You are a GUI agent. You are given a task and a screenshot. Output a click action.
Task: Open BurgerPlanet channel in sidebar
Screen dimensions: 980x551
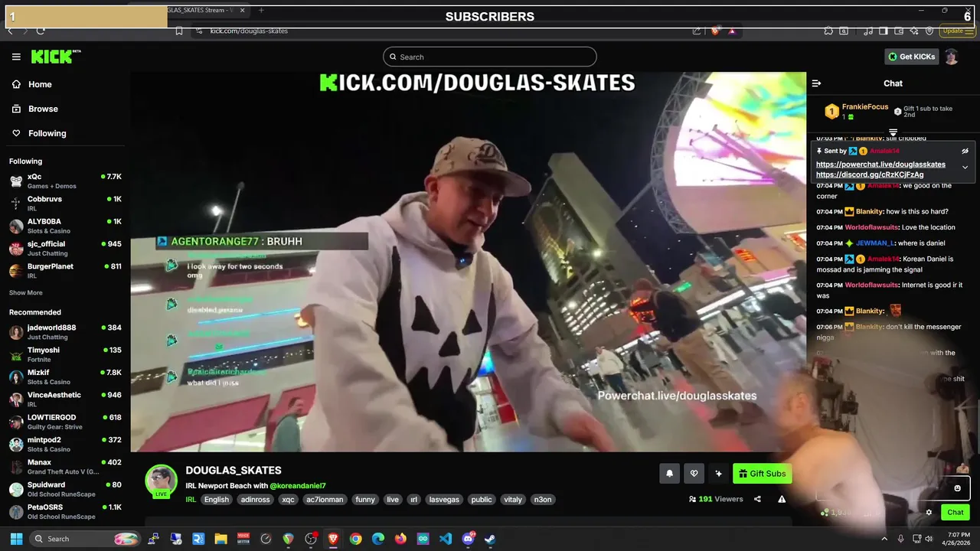tap(65, 271)
